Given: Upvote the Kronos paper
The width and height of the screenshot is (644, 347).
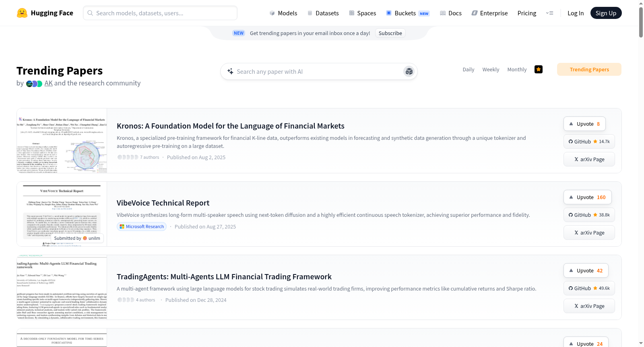Looking at the screenshot, I should 584,124.
